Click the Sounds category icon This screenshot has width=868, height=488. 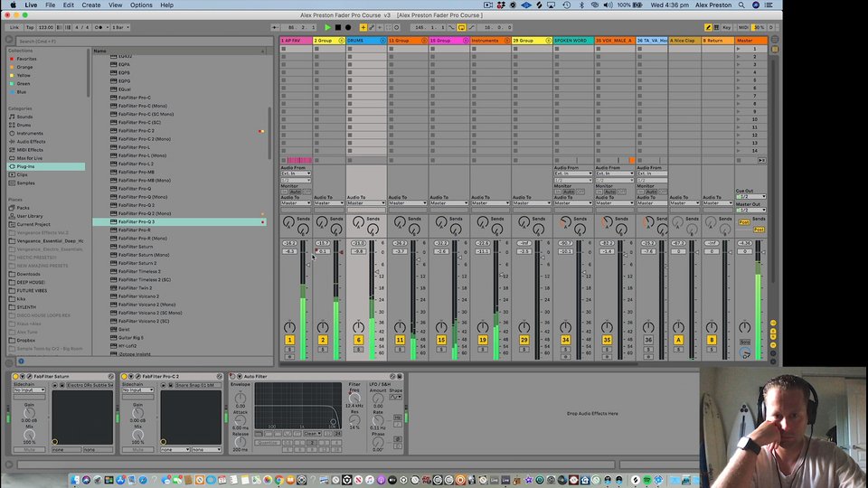coord(12,117)
